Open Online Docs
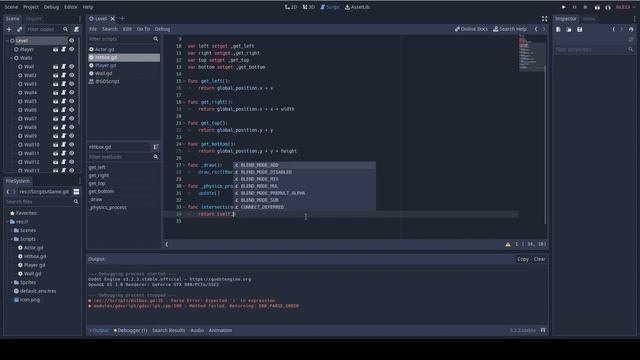 point(471,29)
